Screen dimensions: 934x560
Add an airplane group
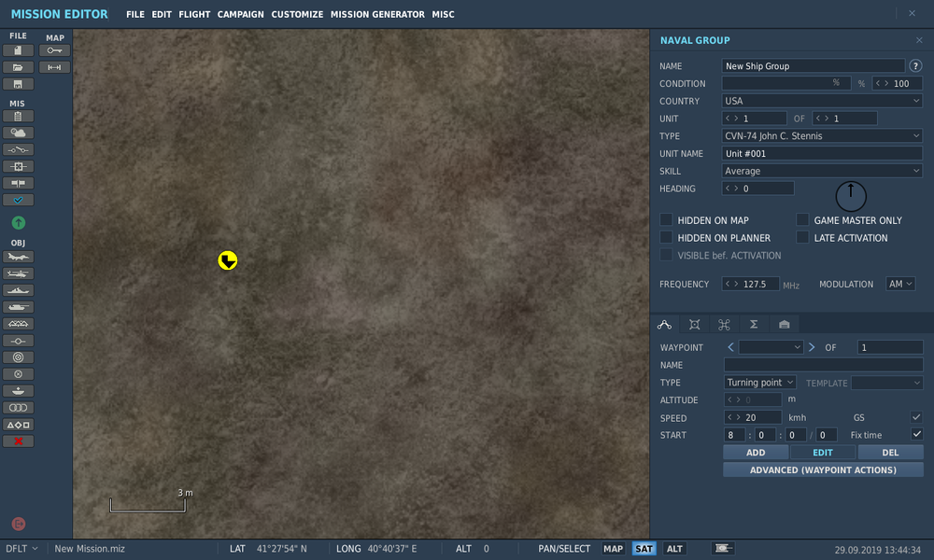18,257
